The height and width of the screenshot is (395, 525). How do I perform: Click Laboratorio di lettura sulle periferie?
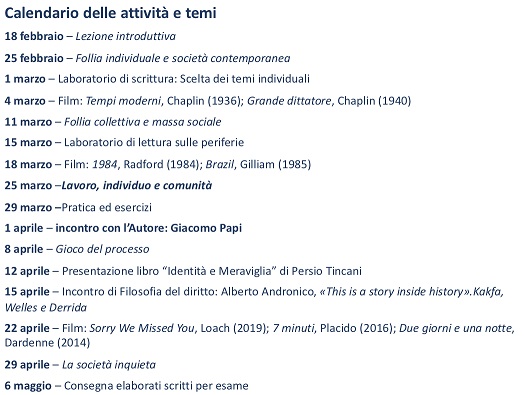(x=154, y=143)
